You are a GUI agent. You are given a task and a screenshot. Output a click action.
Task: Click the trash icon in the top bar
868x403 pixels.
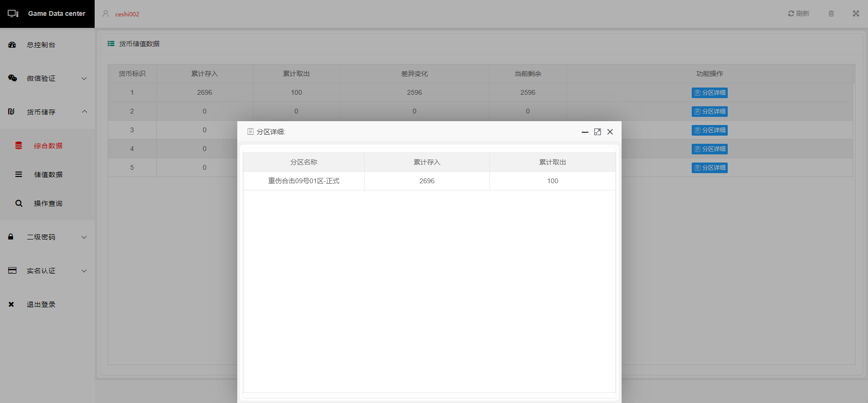(x=831, y=13)
